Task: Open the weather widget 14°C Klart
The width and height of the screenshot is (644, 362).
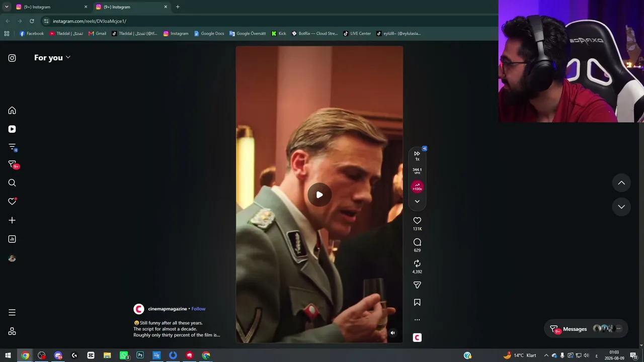Action: point(520,355)
